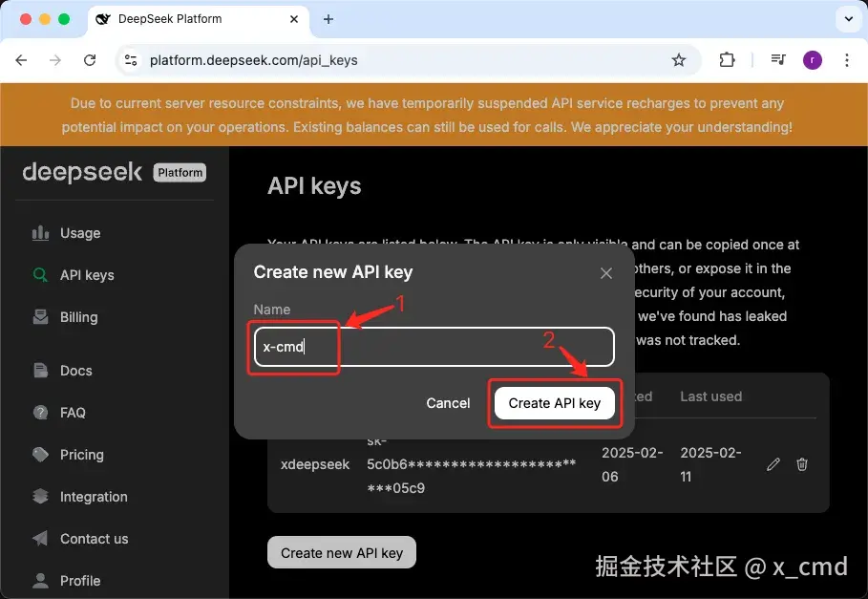
Task: Click the masked key ending 05c9
Action: [x=471, y=464]
